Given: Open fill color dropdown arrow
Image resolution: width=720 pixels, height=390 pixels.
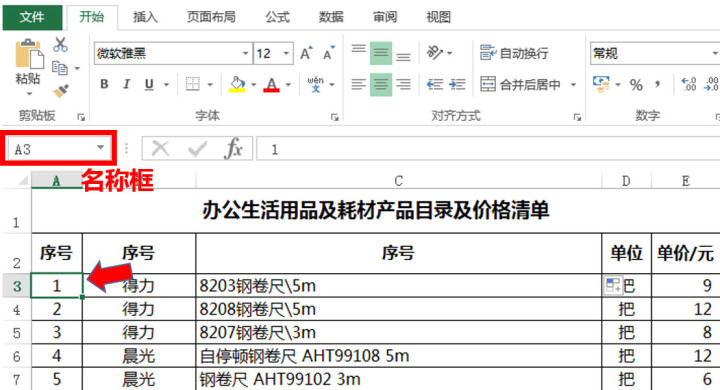Looking at the screenshot, I should (x=253, y=85).
